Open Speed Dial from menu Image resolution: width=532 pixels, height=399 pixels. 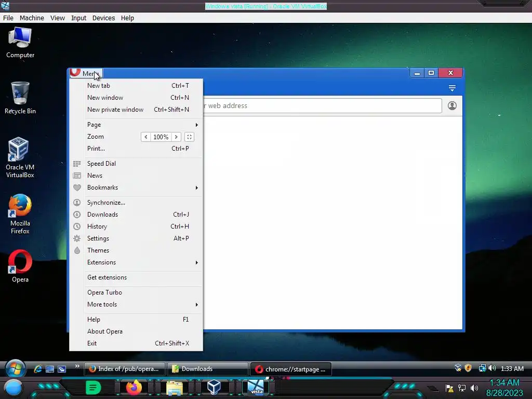pyautogui.click(x=136, y=163)
